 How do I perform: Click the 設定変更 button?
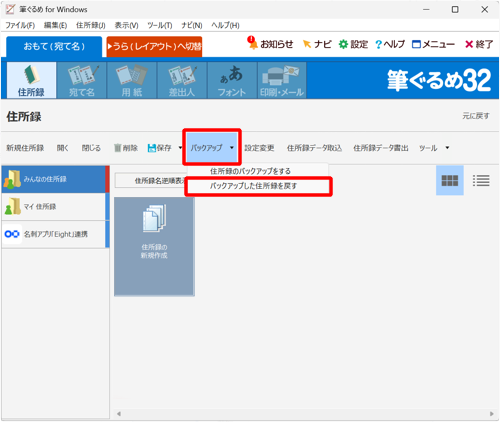pos(259,148)
